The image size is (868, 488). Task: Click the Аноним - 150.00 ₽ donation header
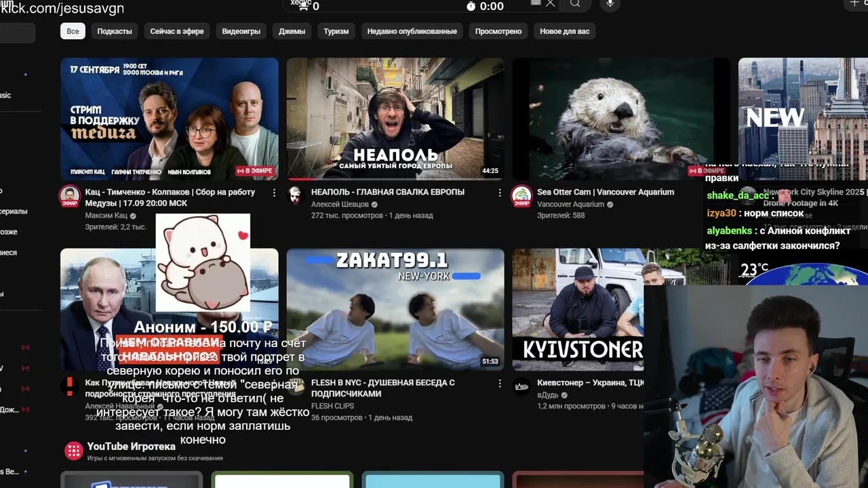pyautogui.click(x=203, y=327)
